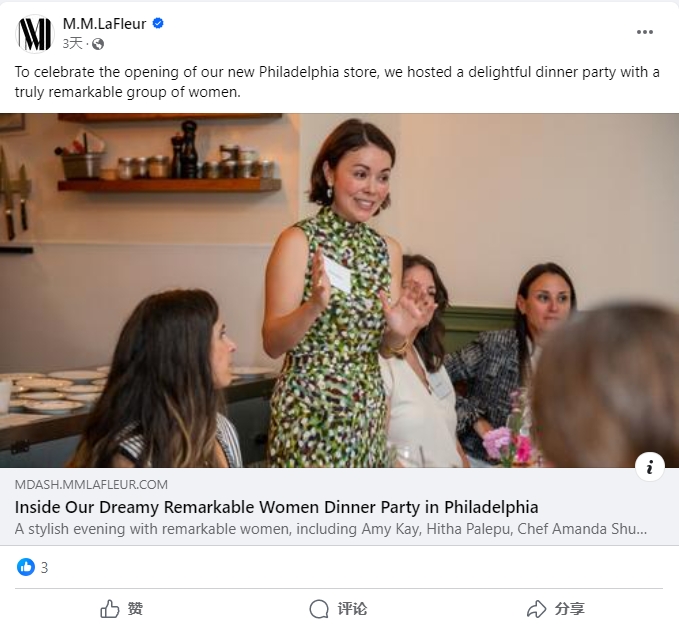Image resolution: width=679 pixels, height=629 pixels.
Task: Click the comment bubble icon
Action: [319, 609]
